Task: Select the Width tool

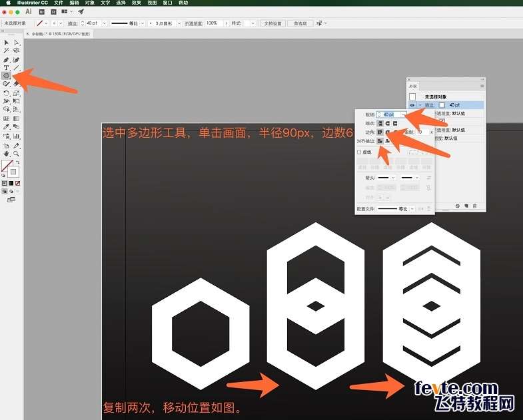Action: (x=6, y=101)
